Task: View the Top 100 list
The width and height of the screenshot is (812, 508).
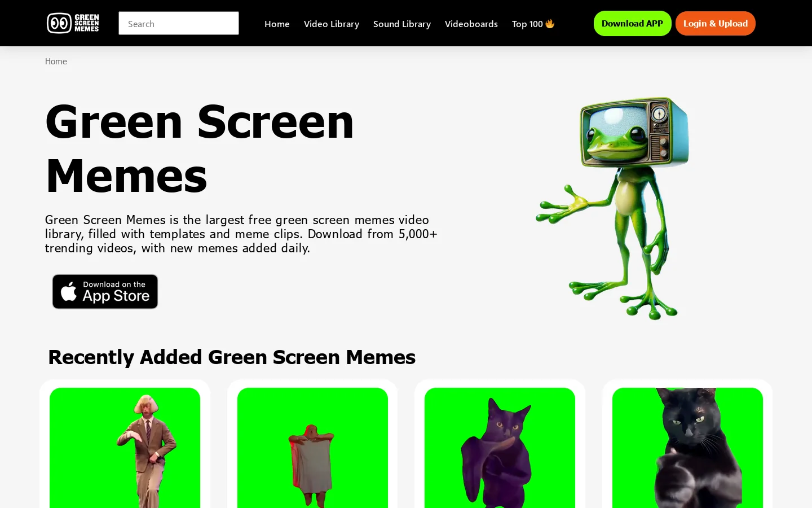Action: click(533, 24)
